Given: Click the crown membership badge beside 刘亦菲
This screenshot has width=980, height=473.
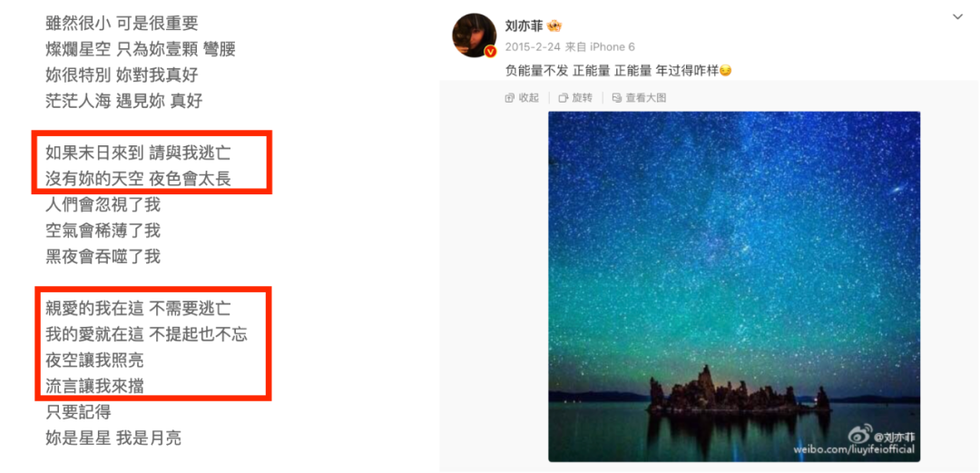Looking at the screenshot, I should click(555, 26).
